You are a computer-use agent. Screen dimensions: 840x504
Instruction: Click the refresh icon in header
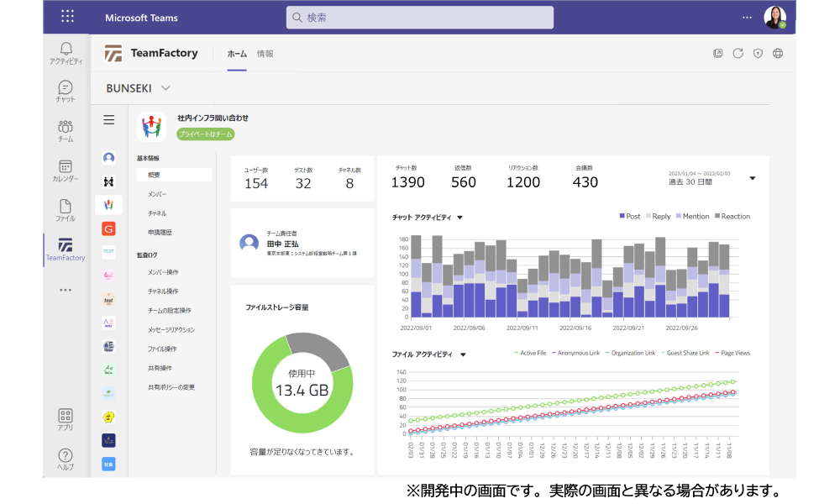point(738,54)
